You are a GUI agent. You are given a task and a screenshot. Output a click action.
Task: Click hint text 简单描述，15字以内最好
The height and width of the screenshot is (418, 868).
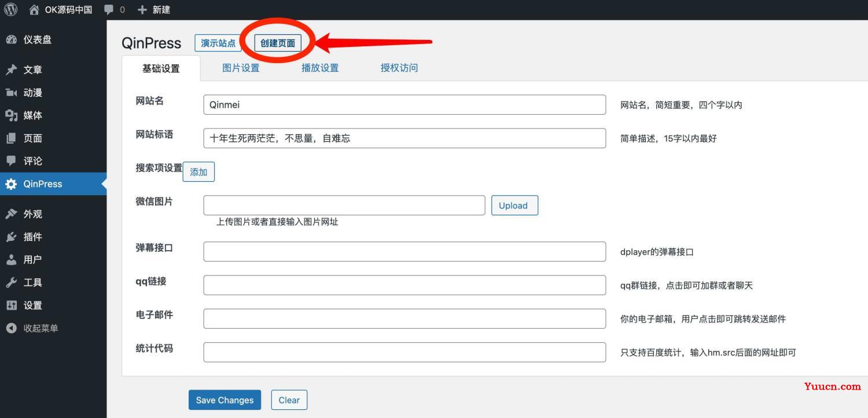[668, 139]
